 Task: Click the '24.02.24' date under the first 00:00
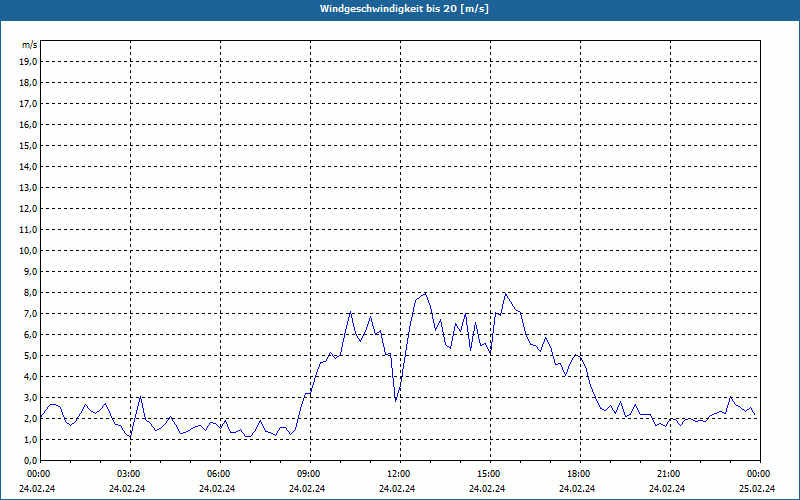click(x=37, y=488)
